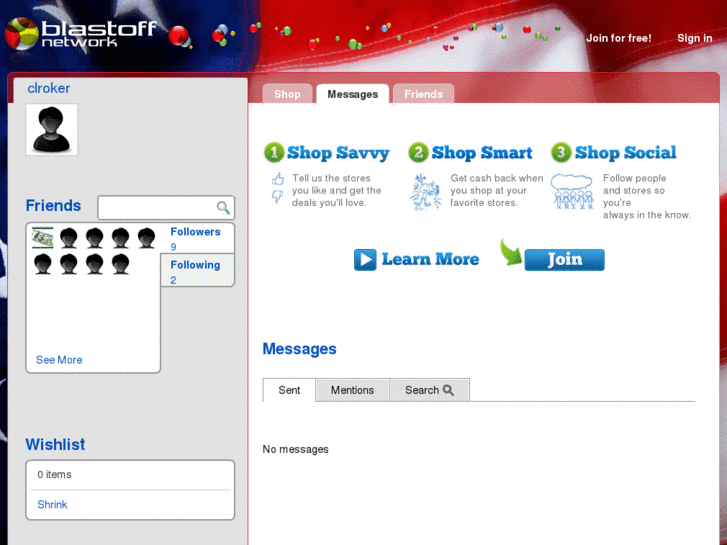Click the Wishlist section heading
This screenshot has width=727, height=545.
point(55,444)
